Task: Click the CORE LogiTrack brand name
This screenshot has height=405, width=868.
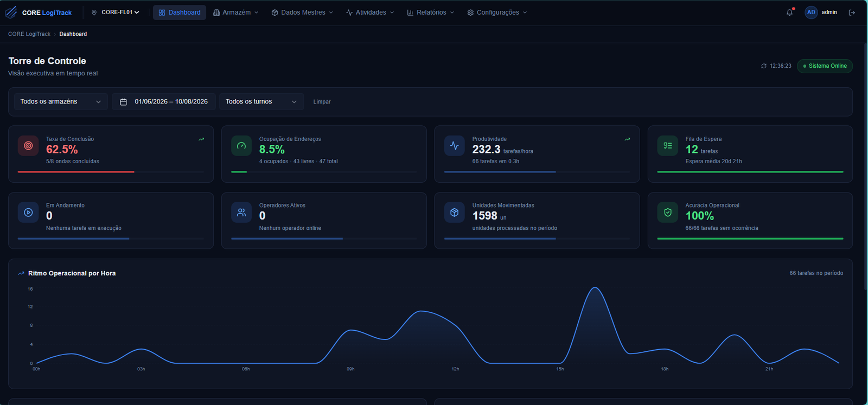Action: point(47,13)
